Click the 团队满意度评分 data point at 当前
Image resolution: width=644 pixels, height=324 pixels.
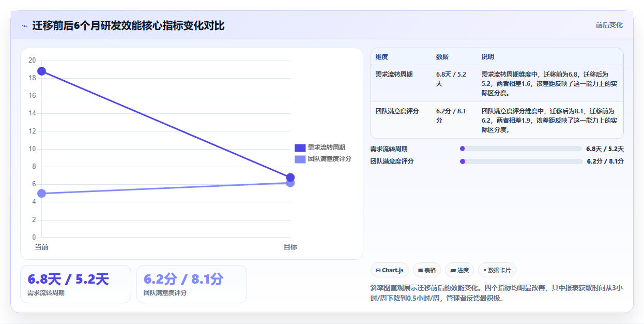click(41, 194)
